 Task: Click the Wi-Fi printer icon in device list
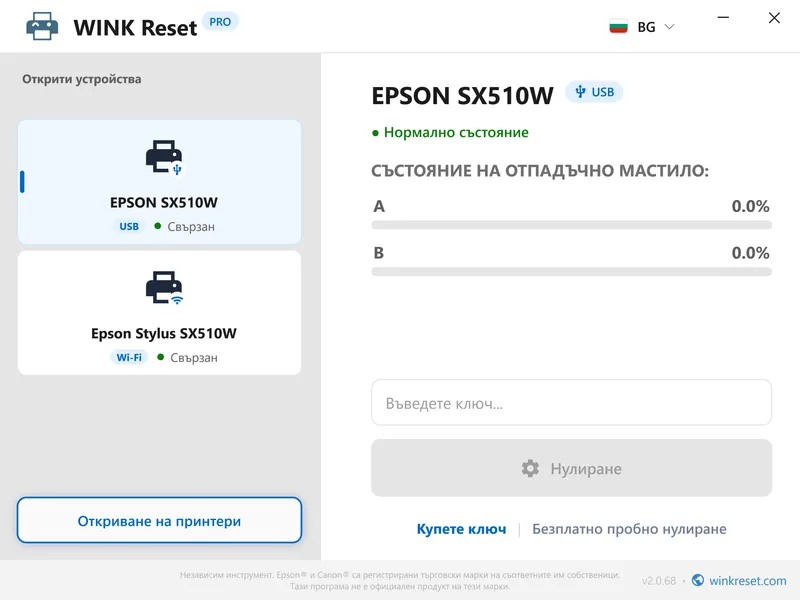(164, 288)
